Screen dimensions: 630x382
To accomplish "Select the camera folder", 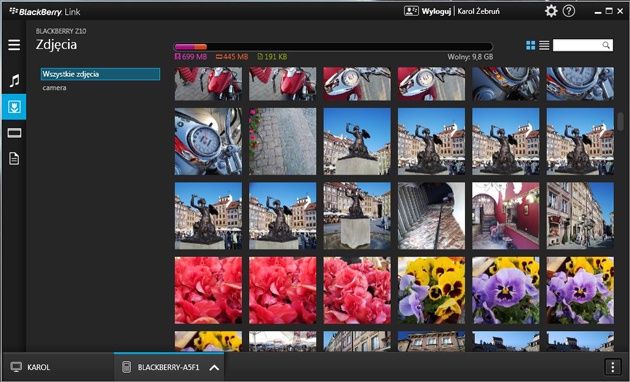I will tap(54, 88).
